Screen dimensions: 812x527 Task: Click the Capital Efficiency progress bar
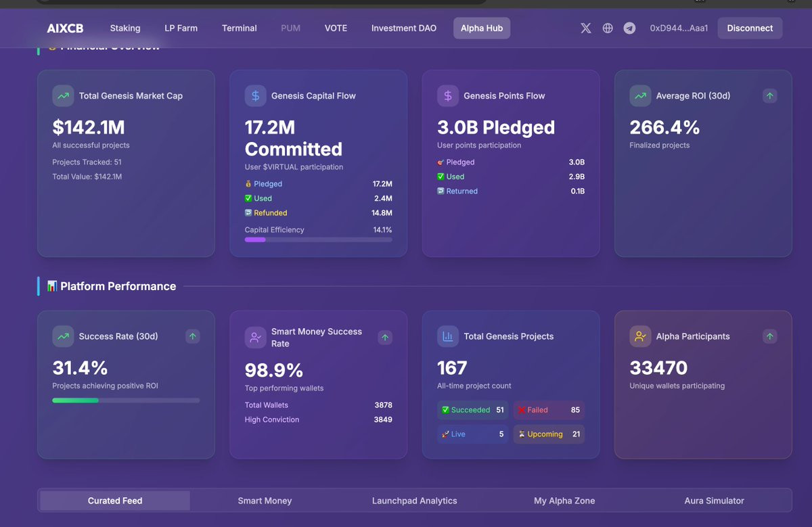click(319, 239)
